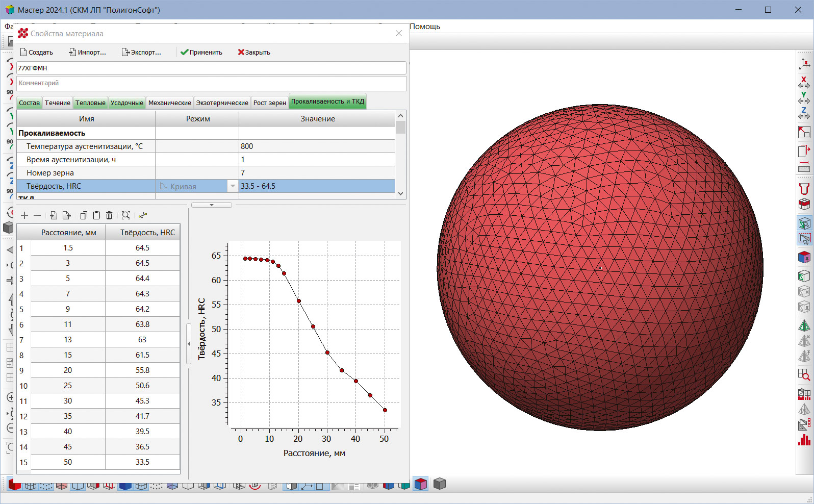
Task: Click the paste clipboard icon above table
Action: pyautogui.click(x=96, y=215)
